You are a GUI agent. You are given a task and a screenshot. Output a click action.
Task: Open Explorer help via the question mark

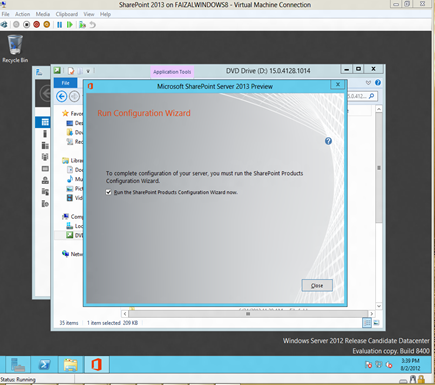coord(378,83)
